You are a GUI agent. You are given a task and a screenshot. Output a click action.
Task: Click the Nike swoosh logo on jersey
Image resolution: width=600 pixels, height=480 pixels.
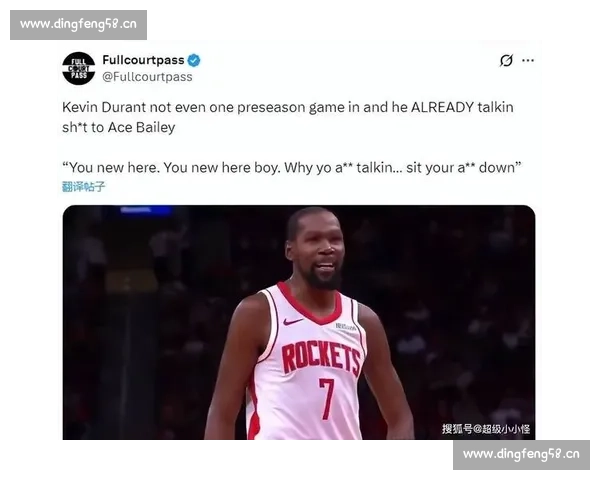point(293,322)
